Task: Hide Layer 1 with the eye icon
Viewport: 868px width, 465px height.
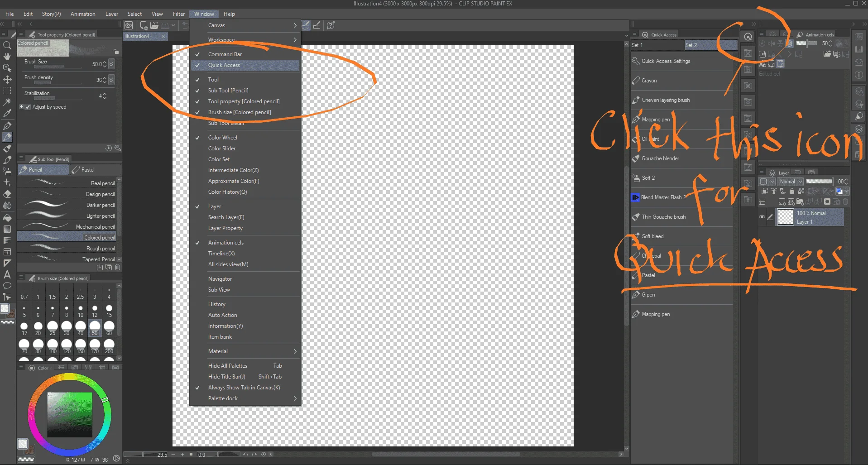Action: 762,217
